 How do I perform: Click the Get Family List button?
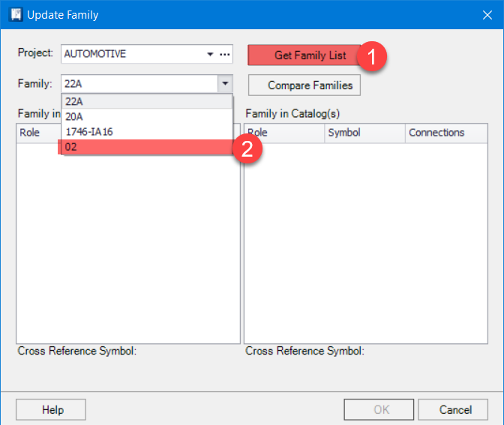pyautogui.click(x=304, y=55)
